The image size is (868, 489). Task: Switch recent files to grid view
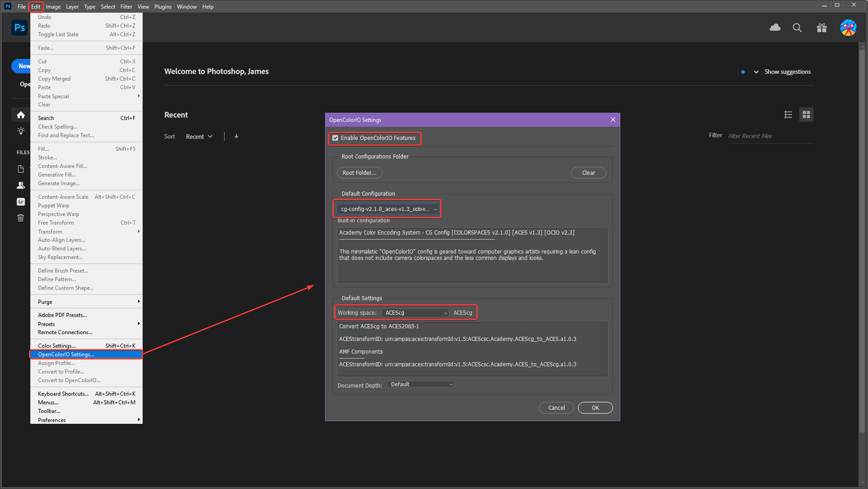click(806, 115)
